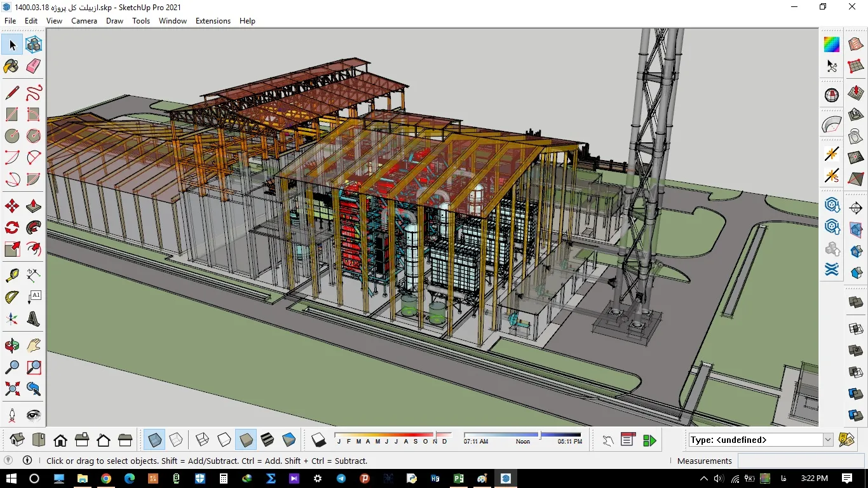
Task: Select the Rotate tool
Action: point(11,227)
